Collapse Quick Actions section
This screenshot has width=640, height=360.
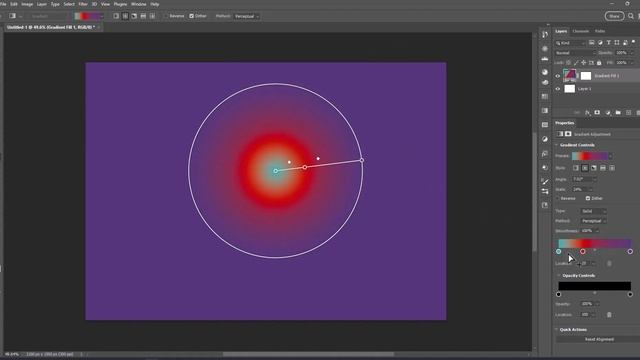tap(557, 329)
